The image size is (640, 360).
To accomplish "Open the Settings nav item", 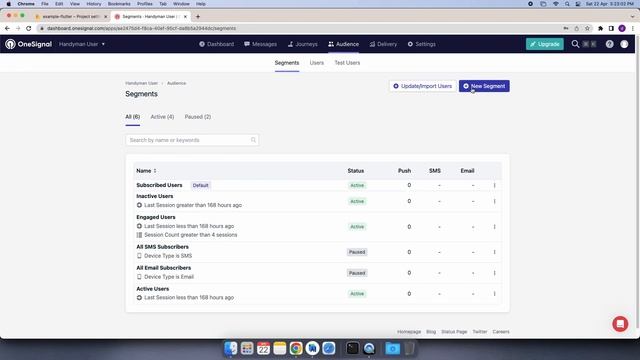I will click(x=422, y=44).
